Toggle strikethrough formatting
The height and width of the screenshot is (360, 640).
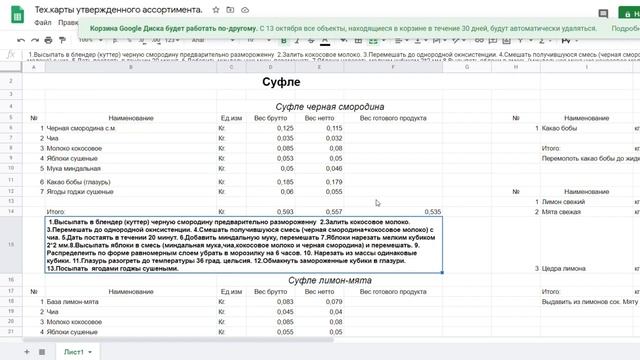point(311,40)
